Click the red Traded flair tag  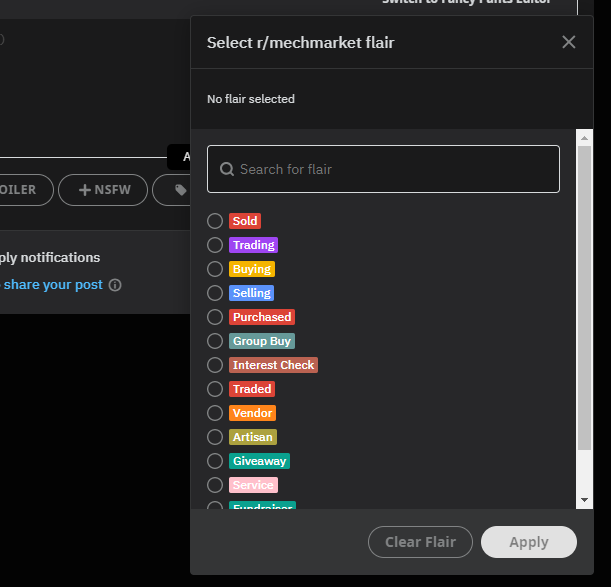[252, 389]
